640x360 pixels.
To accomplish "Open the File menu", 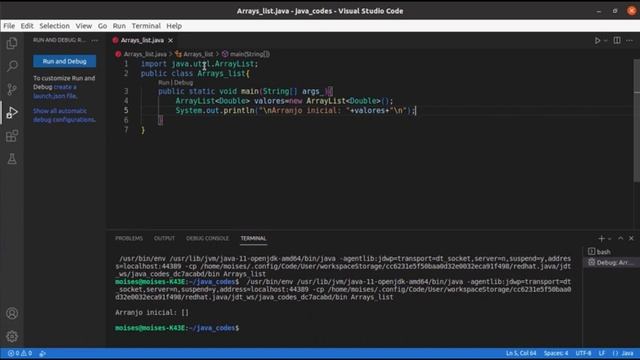I will 9,26.
